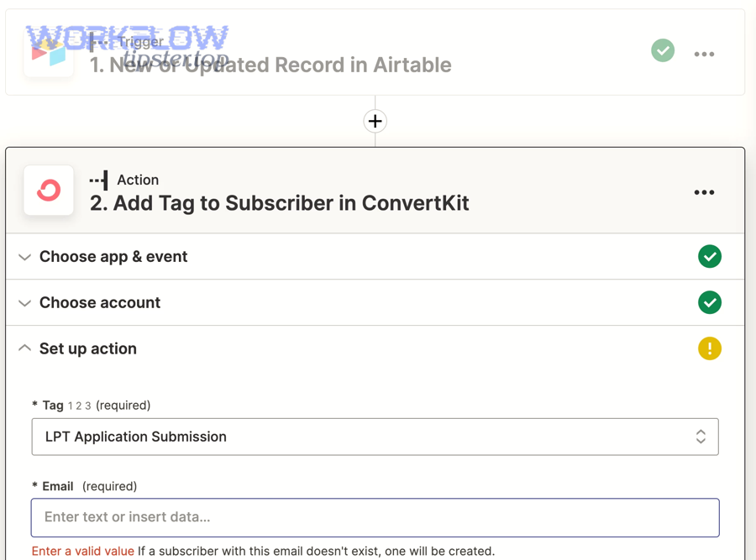Click the green checkmark beside Choose app & event
Screen dimensions: 756x560
[710, 256]
